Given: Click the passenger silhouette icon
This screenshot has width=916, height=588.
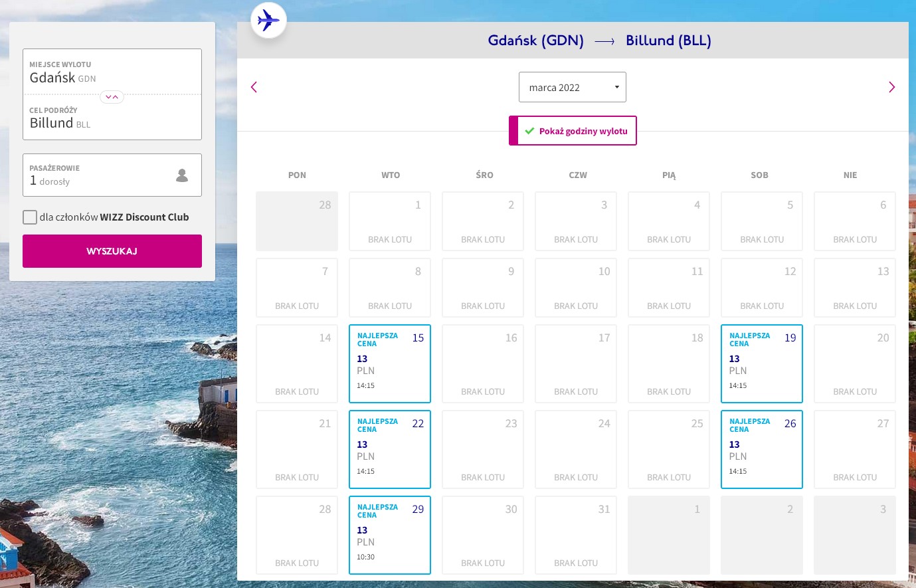Looking at the screenshot, I should (182, 175).
